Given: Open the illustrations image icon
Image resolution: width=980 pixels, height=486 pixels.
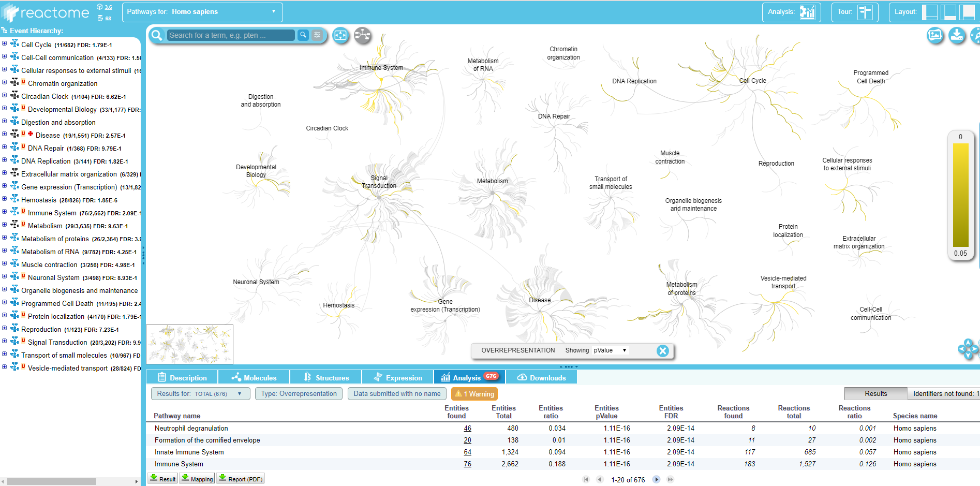Looking at the screenshot, I should coord(935,35).
